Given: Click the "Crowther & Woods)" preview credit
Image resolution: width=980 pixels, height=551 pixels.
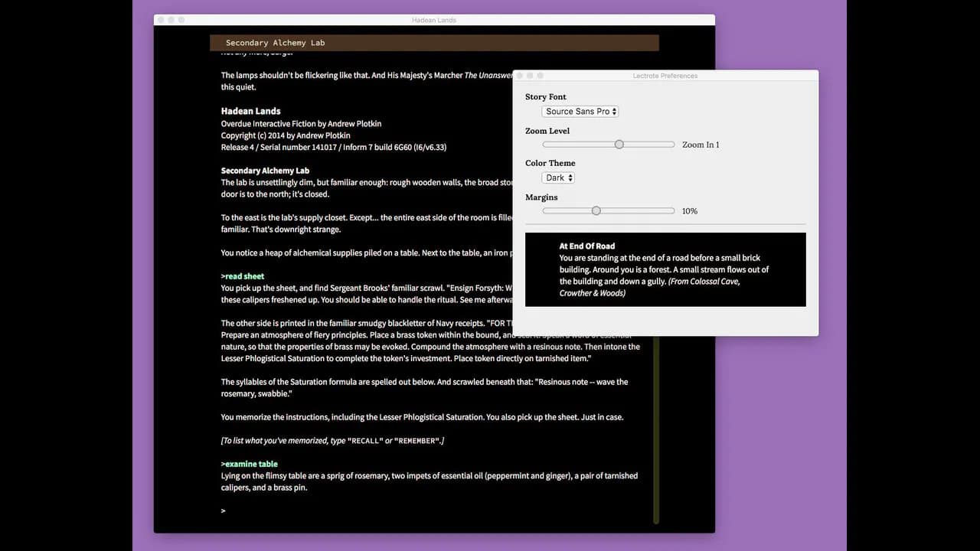Looking at the screenshot, I should [593, 293].
